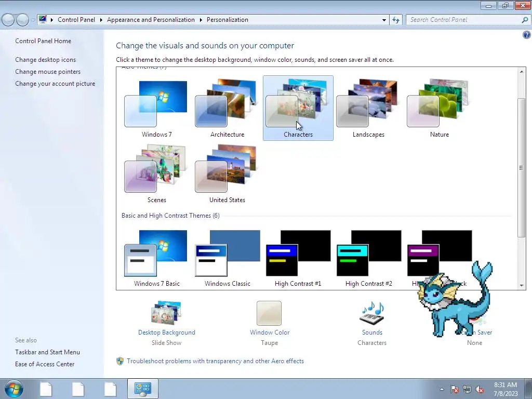Apply the Architecture theme
Screen dimensions: 532x399
coord(227,108)
